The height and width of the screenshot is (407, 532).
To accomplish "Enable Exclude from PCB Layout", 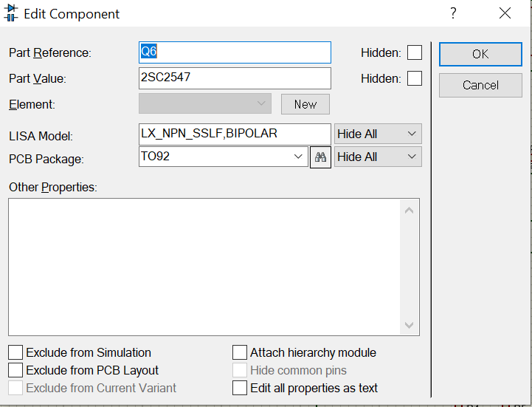I will point(15,370).
